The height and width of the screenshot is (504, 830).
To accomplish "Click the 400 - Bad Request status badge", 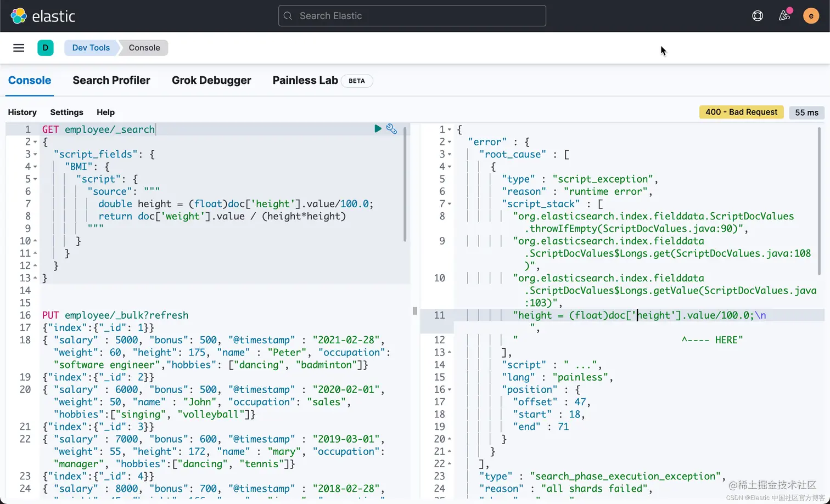I will 741,112.
